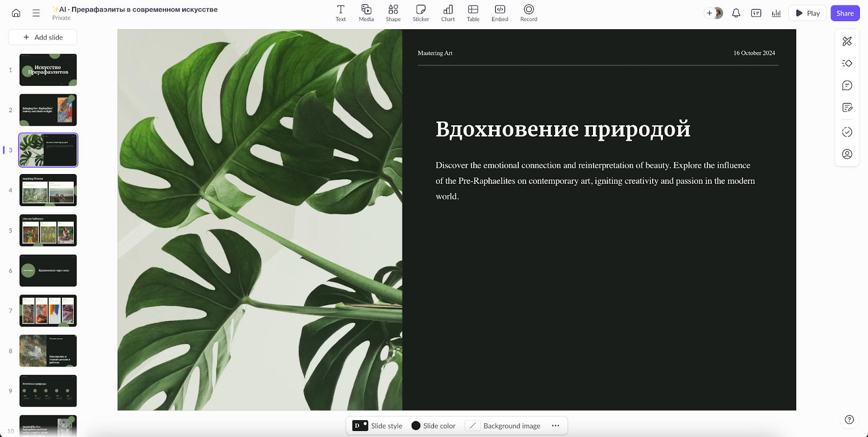Screen dimensions: 868x437
Task: Click the 'Mastering Art' header text
Action: coord(435,53)
